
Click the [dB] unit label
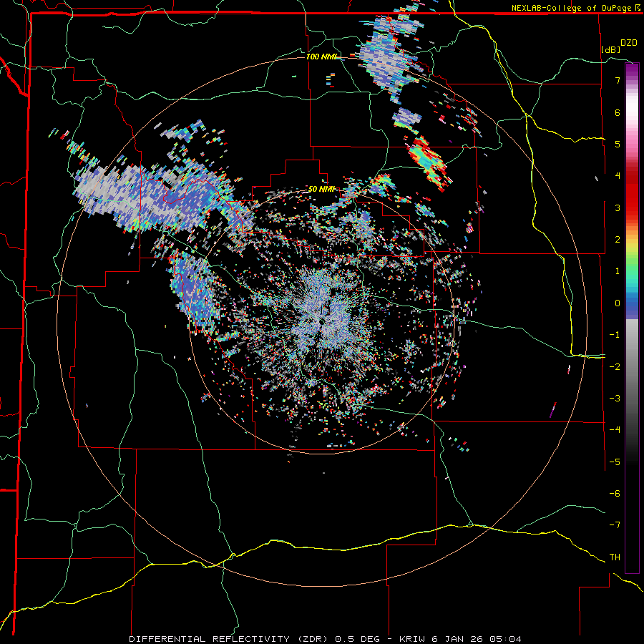610,49
